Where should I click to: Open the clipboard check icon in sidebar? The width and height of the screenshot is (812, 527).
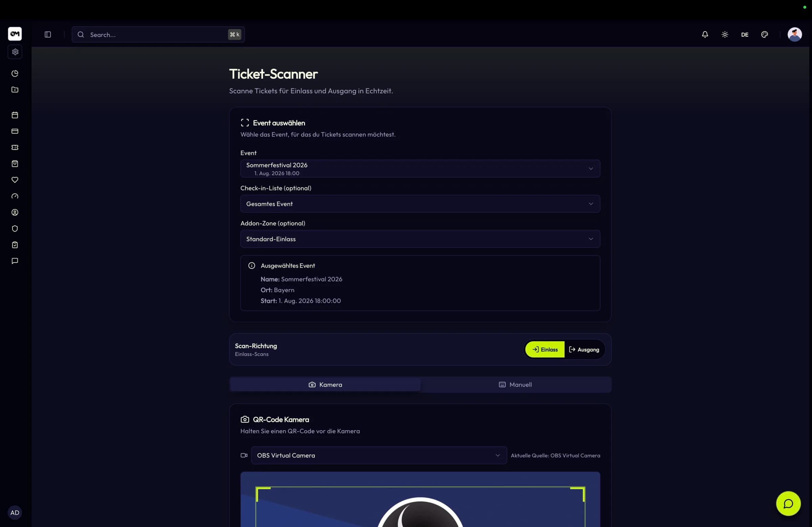click(15, 245)
